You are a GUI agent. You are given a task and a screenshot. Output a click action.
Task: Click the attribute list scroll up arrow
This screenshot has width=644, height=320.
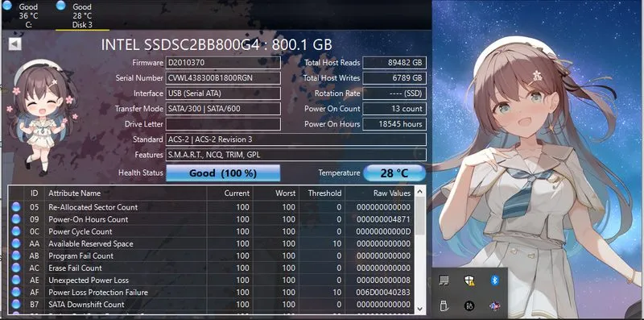(419, 192)
